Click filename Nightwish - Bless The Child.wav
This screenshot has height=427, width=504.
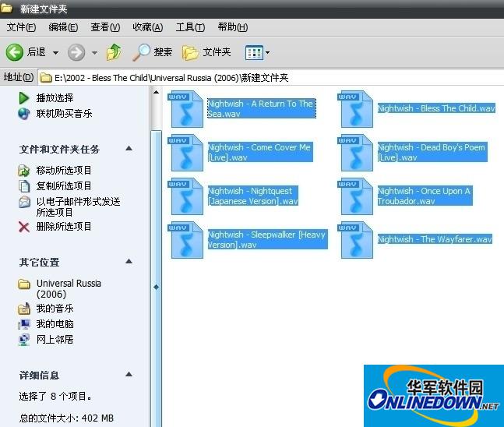(436, 108)
